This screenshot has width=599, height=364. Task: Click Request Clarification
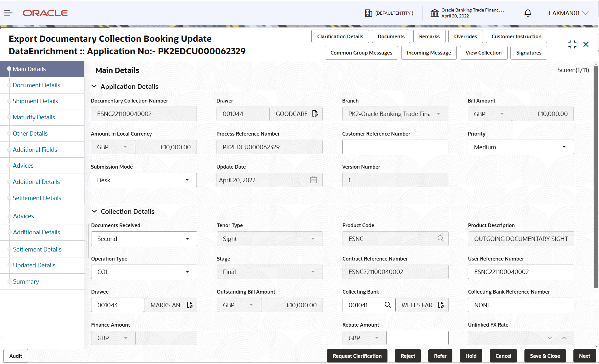click(357, 356)
